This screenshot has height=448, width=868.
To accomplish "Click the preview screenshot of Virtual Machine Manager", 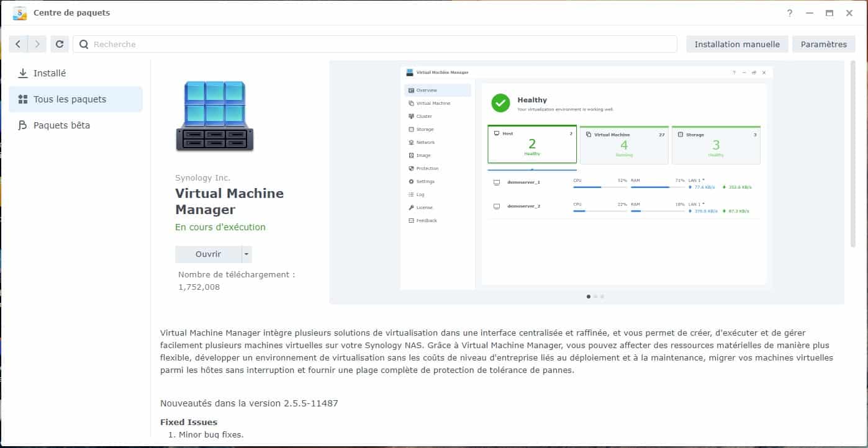I will (x=587, y=177).
